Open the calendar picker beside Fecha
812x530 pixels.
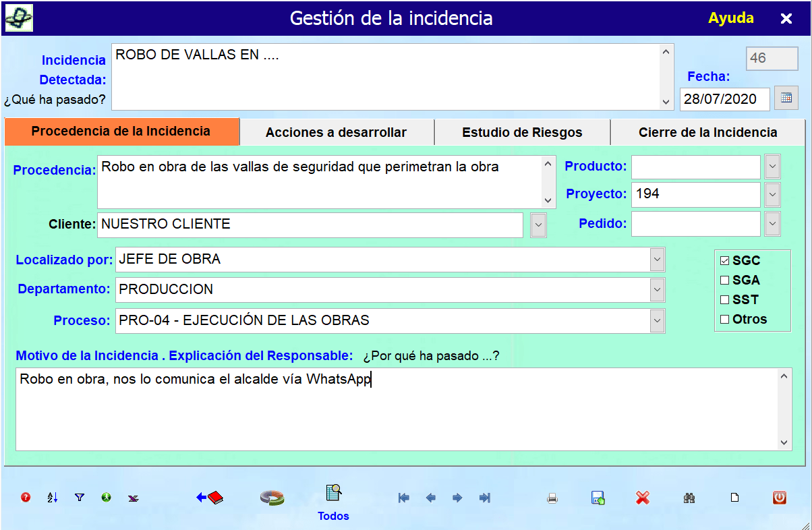click(786, 98)
